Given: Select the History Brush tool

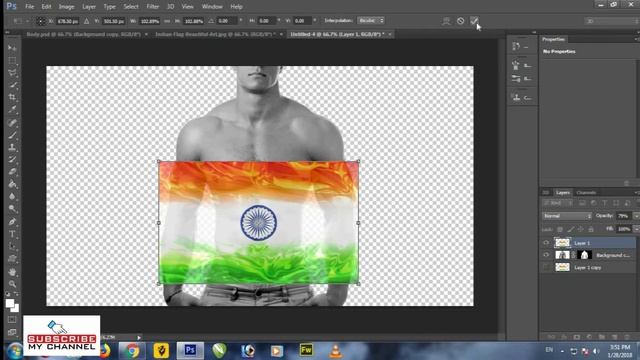Looking at the screenshot, I should click(x=12, y=160).
